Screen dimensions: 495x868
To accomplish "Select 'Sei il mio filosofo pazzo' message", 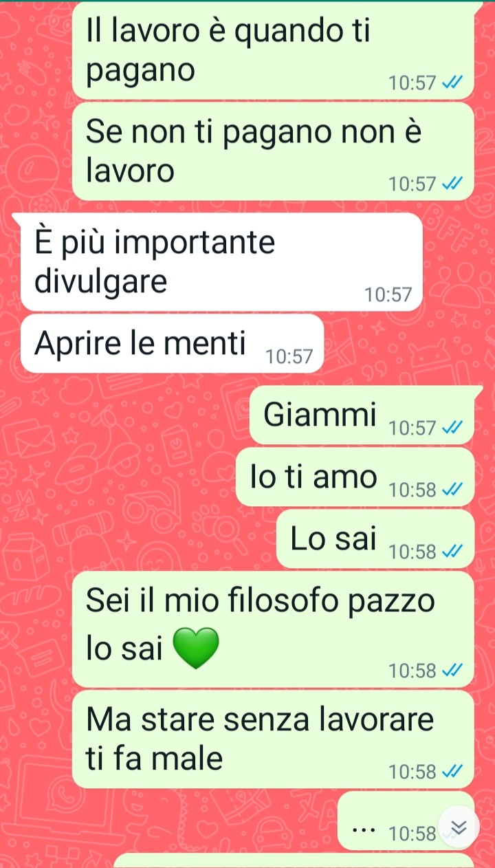I will [274, 629].
